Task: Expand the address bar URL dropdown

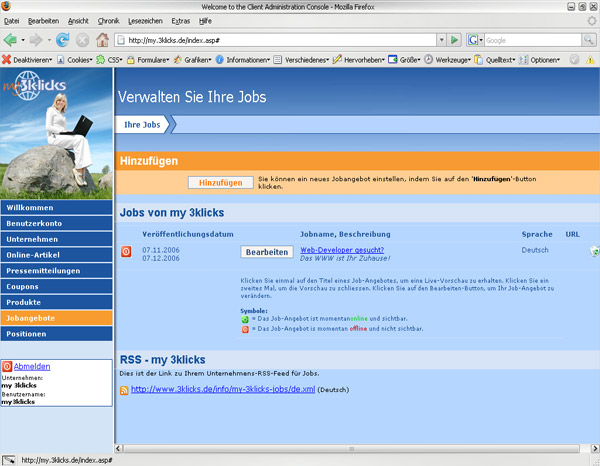Action: click(x=442, y=40)
